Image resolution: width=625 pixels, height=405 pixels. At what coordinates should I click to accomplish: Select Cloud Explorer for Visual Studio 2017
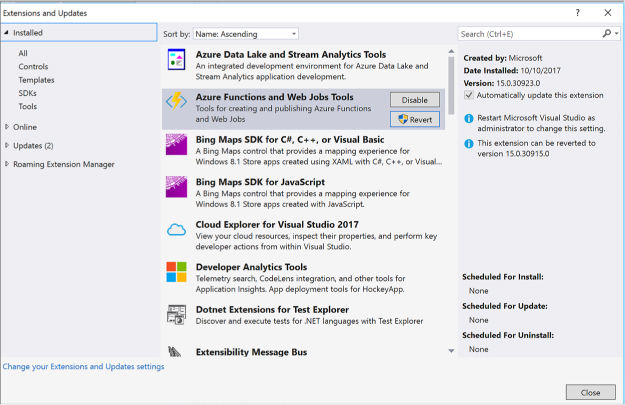[x=304, y=236]
